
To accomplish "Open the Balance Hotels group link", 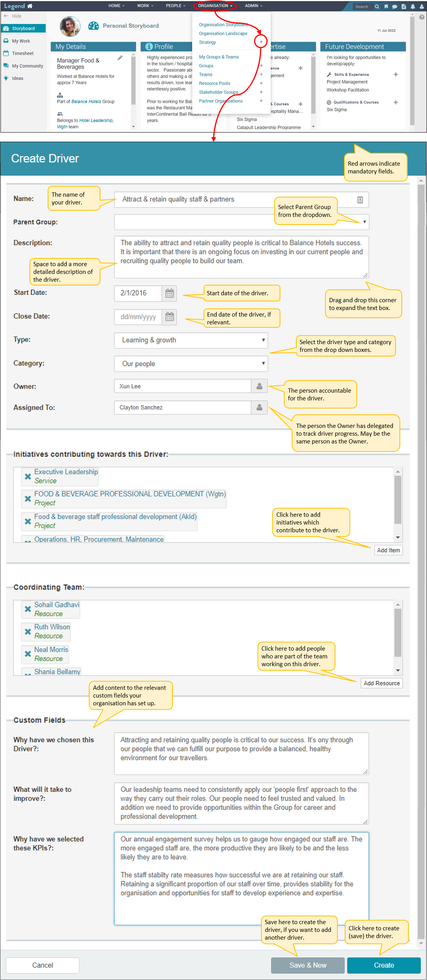I will point(86,102).
